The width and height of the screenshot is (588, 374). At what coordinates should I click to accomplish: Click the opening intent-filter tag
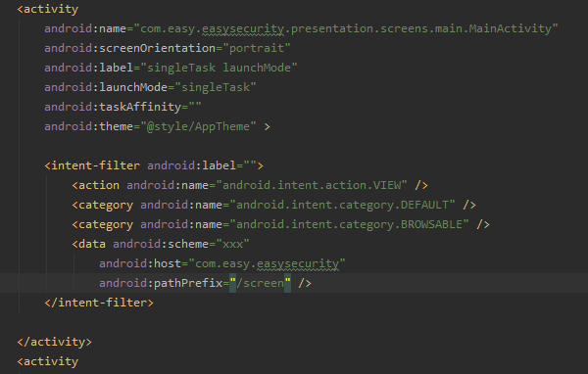click(92, 165)
